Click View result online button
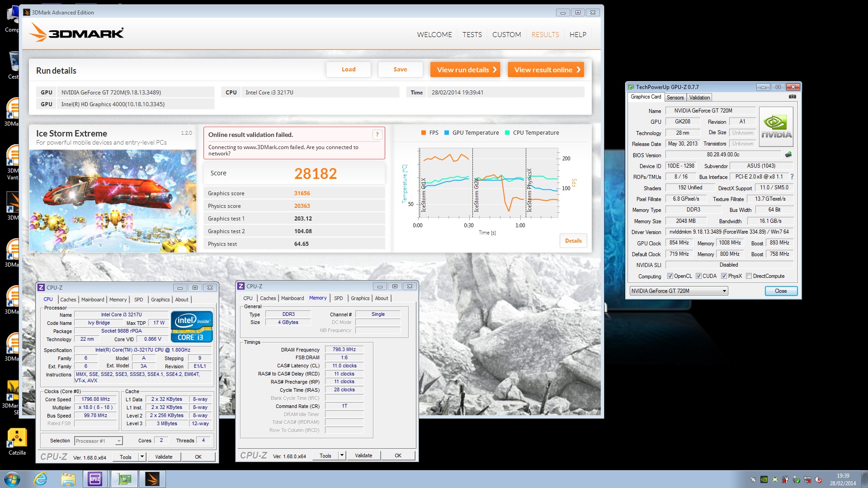868x488 pixels. (x=546, y=70)
